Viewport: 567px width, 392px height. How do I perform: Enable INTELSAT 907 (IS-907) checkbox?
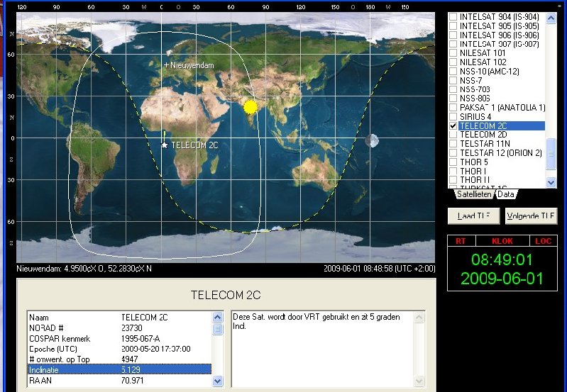(453, 44)
